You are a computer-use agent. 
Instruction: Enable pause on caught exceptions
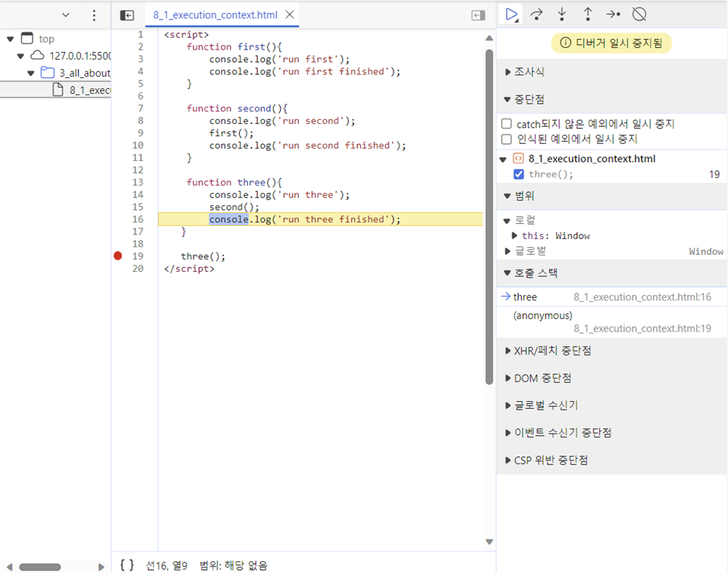507,139
